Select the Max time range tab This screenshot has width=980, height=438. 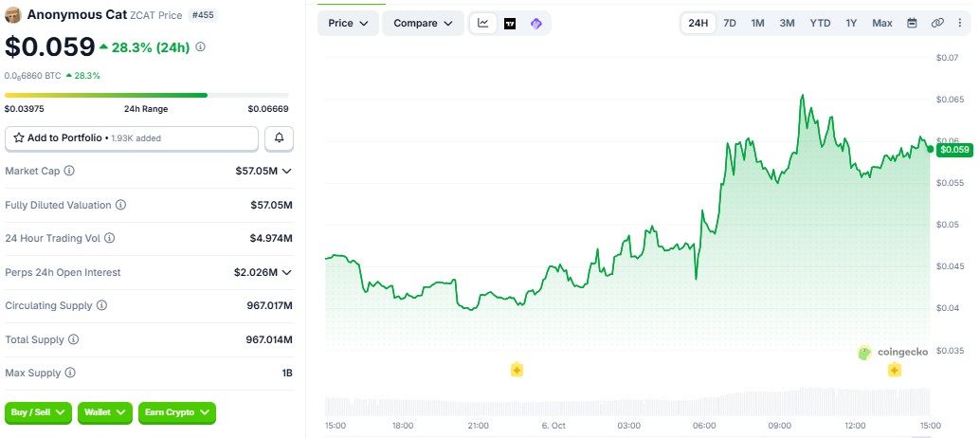coord(881,23)
